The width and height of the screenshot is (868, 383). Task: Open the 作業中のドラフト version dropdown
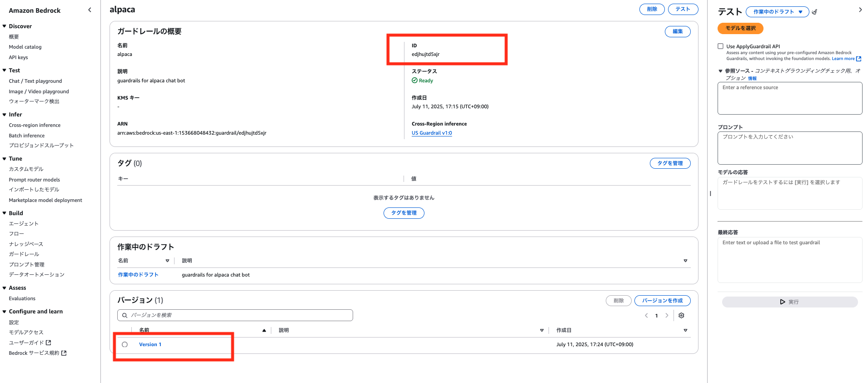coord(777,12)
